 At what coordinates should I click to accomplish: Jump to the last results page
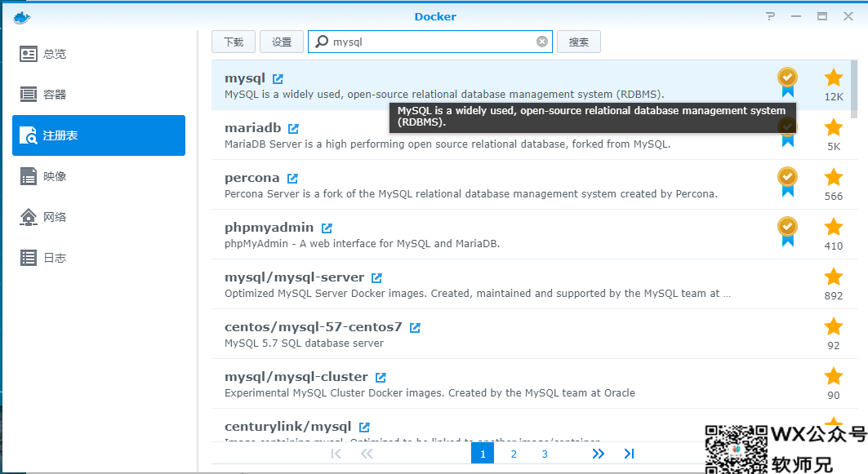pos(629,454)
